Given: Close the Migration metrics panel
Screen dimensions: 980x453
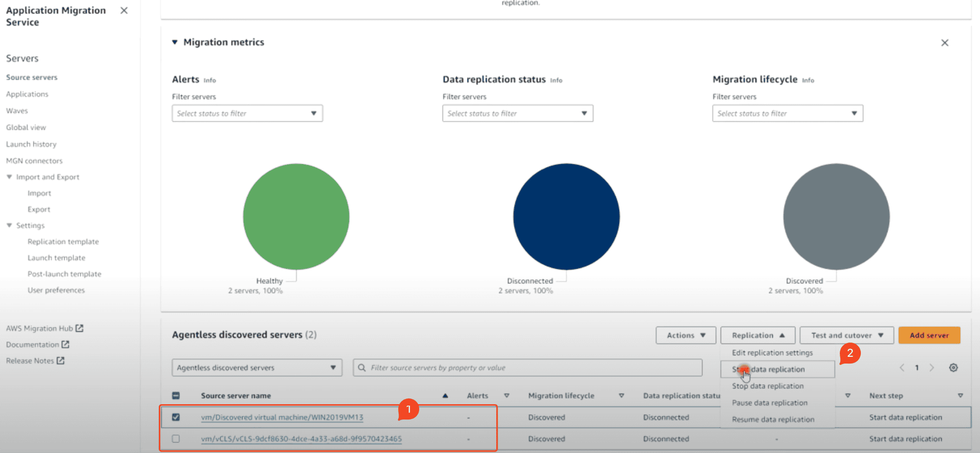Looking at the screenshot, I should 945,43.
